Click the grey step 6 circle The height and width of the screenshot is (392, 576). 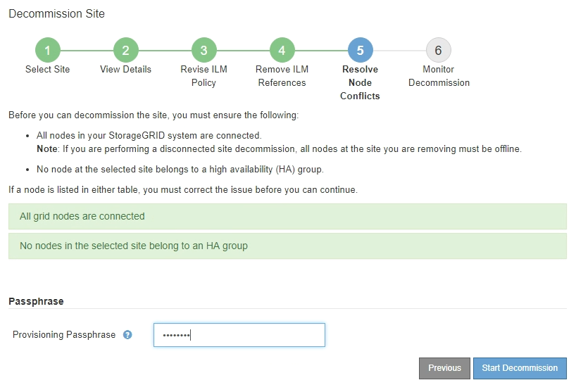click(439, 51)
